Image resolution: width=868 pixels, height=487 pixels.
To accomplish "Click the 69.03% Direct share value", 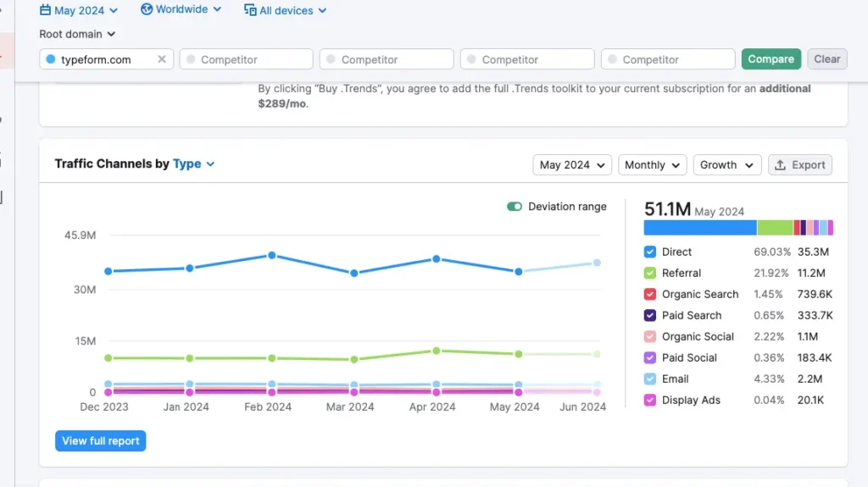I will [x=771, y=252].
